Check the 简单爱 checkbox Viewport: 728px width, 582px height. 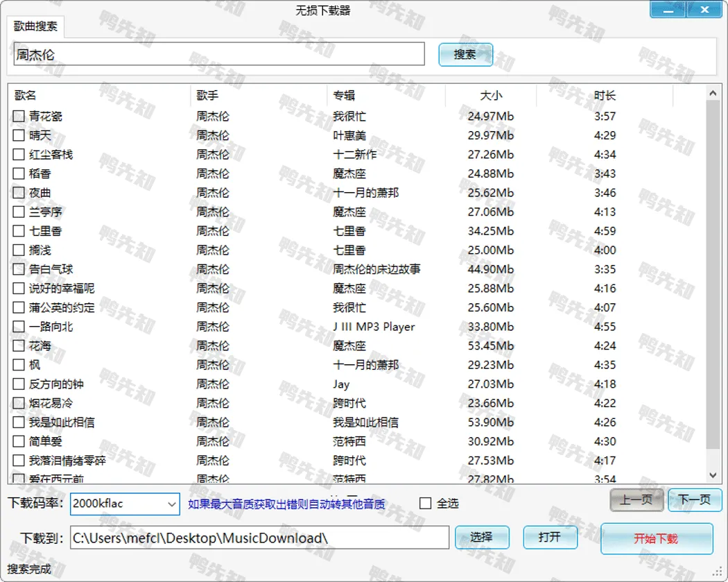click(19, 441)
